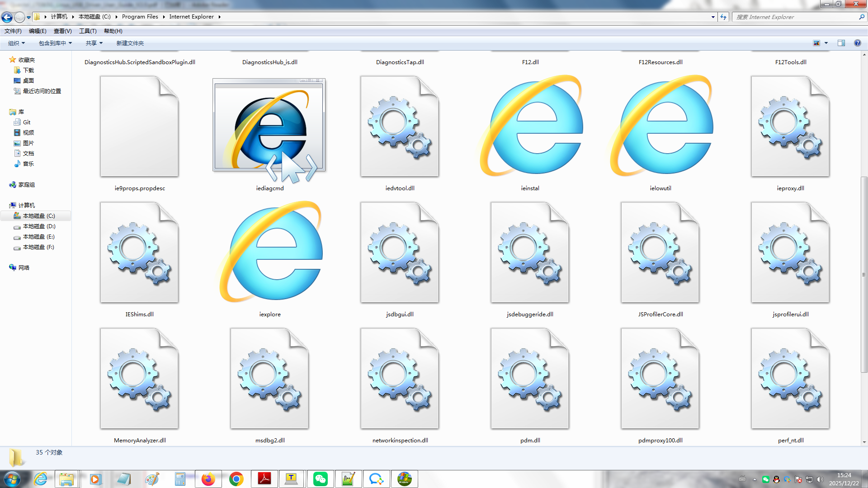Click Program Files in the breadcrumb path
The height and width of the screenshot is (488, 868).
pos(140,17)
